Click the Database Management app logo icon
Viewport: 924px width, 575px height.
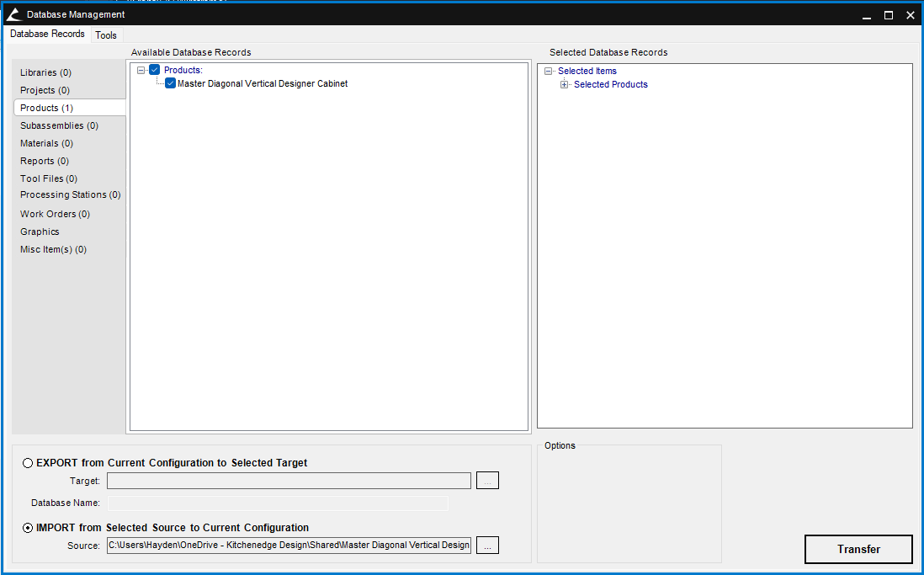(x=14, y=14)
